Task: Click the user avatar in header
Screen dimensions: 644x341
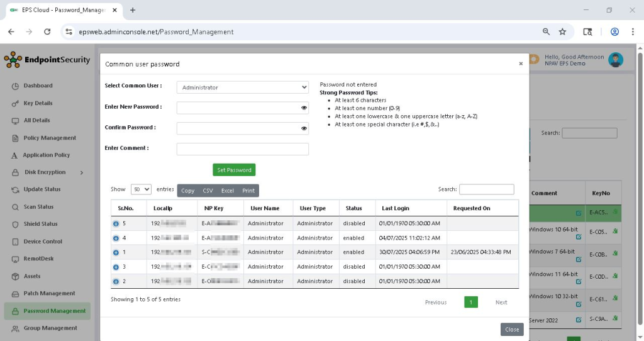Action: pyautogui.click(x=616, y=60)
